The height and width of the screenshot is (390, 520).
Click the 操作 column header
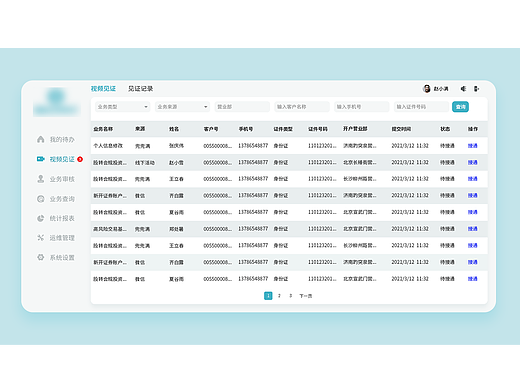pyautogui.click(x=473, y=129)
